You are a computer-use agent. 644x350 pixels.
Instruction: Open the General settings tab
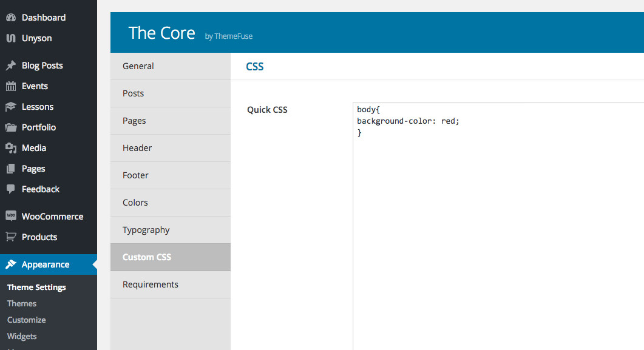tap(171, 66)
